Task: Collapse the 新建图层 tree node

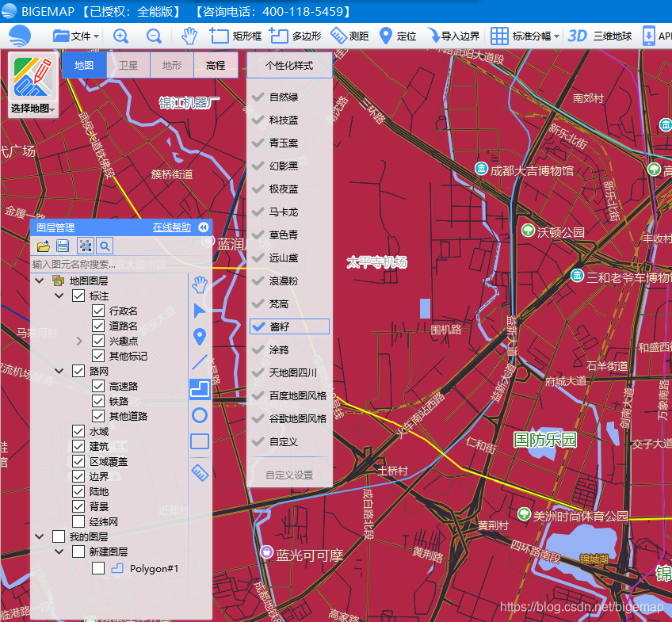Action: [59, 551]
